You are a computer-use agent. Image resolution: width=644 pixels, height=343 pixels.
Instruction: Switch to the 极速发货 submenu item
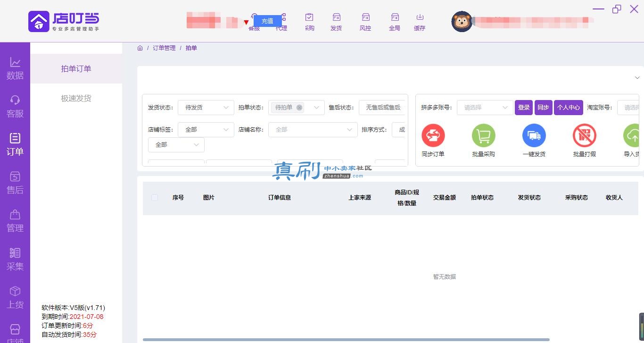pos(76,99)
